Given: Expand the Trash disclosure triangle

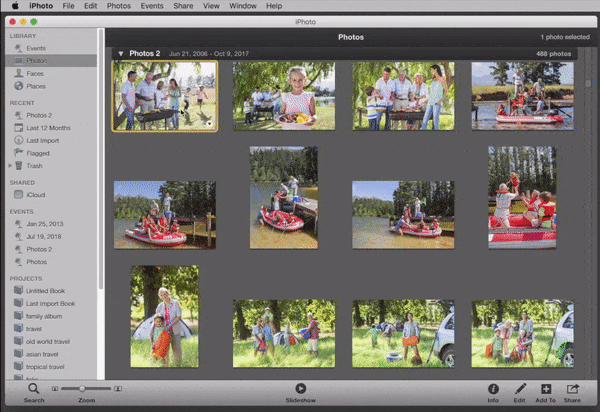Looking at the screenshot, I should point(11,165).
